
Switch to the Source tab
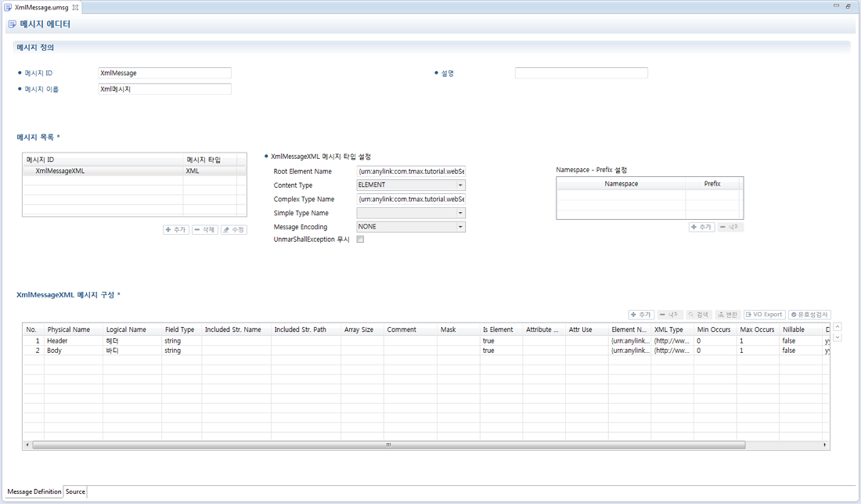point(75,492)
